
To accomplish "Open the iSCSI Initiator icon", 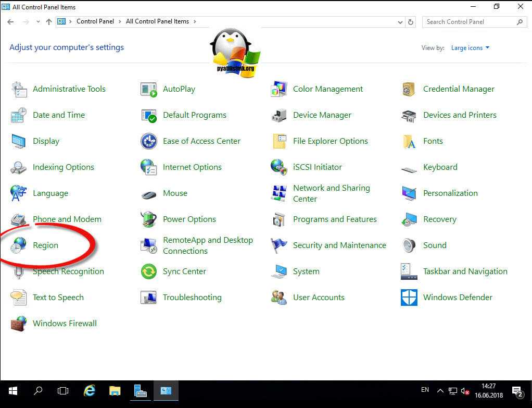I will pos(279,167).
